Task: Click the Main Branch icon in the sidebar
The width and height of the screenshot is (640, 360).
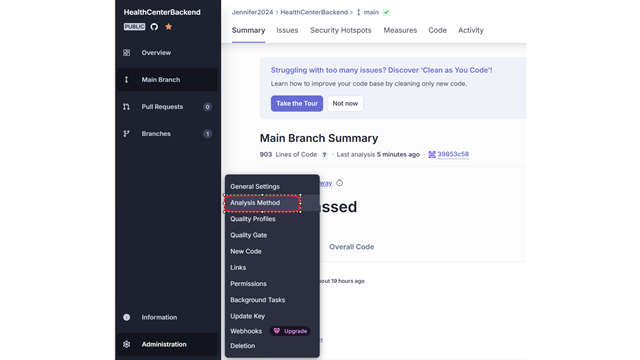Action: click(127, 80)
